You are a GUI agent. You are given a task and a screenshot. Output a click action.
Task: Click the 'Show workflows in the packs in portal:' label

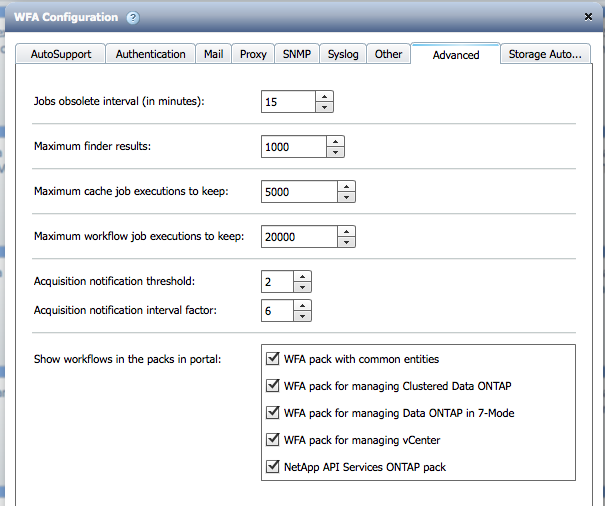pos(127,359)
